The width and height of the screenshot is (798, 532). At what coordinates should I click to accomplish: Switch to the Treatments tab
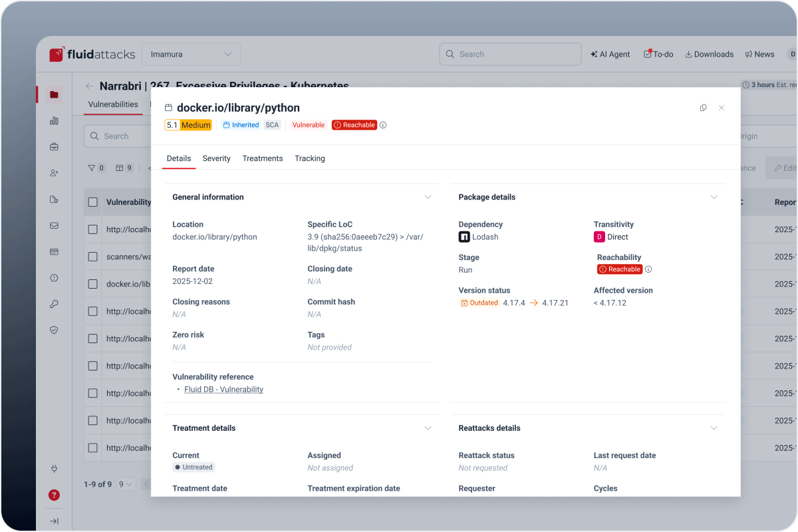[263, 158]
